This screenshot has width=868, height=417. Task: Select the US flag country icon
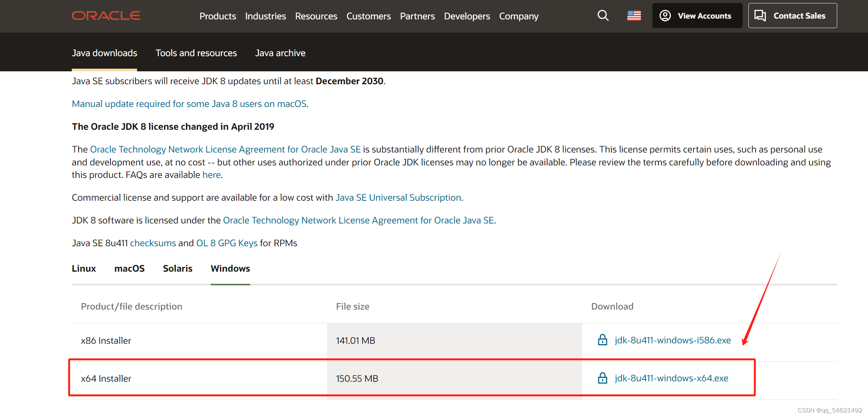click(x=634, y=16)
